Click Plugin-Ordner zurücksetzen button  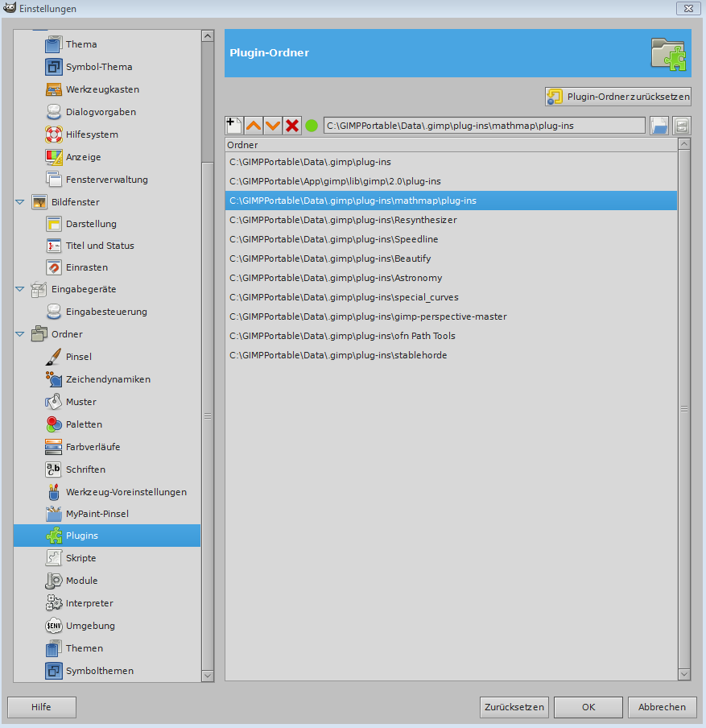[x=618, y=97]
